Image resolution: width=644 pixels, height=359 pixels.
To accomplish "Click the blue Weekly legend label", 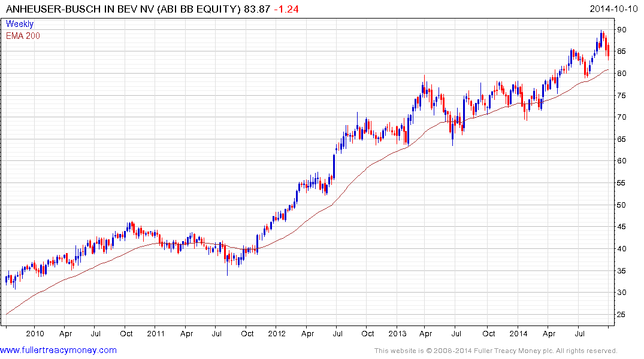I will (20, 24).
